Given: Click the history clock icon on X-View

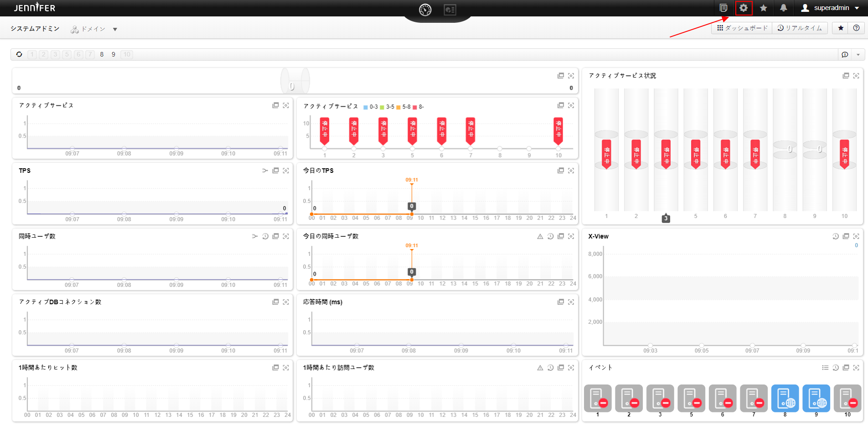Looking at the screenshot, I should [835, 236].
